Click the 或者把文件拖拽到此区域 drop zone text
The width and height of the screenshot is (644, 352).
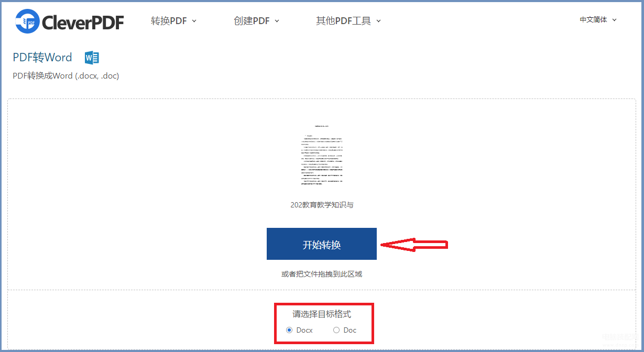(322, 274)
